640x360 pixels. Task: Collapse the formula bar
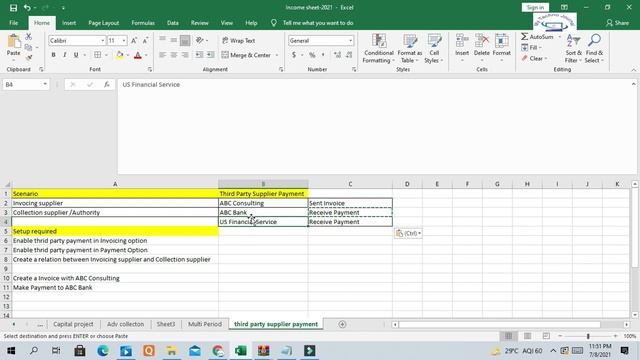tap(633, 84)
